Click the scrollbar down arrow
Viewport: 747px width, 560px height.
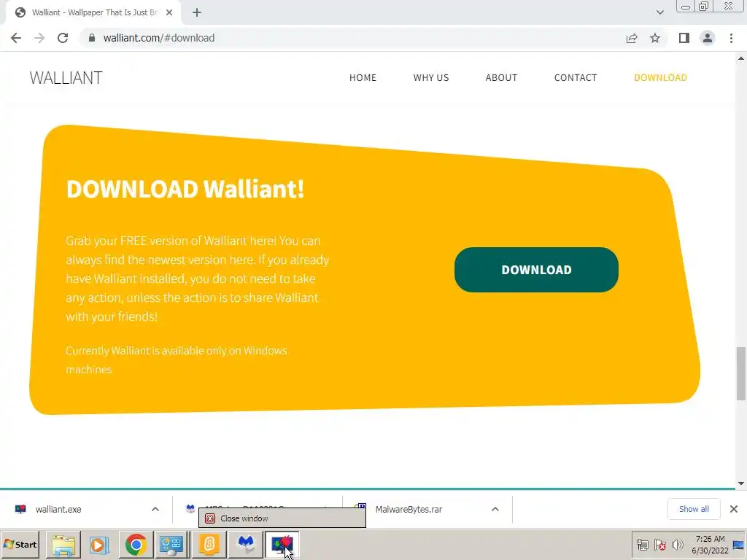(741, 483)
